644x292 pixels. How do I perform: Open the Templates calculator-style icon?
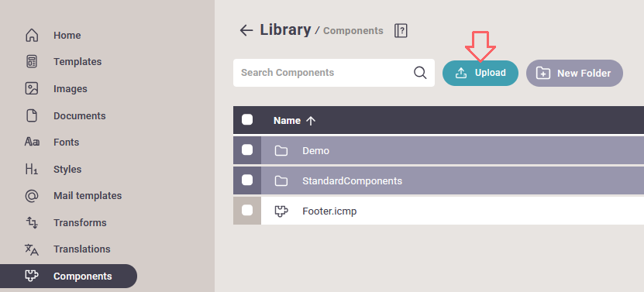[32, 62]
